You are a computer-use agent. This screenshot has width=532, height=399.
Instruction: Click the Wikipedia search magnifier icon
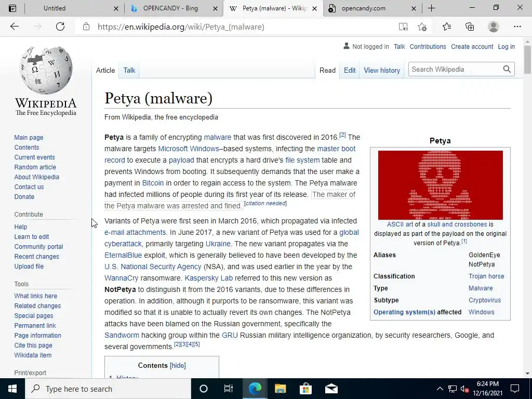[507, 69]
